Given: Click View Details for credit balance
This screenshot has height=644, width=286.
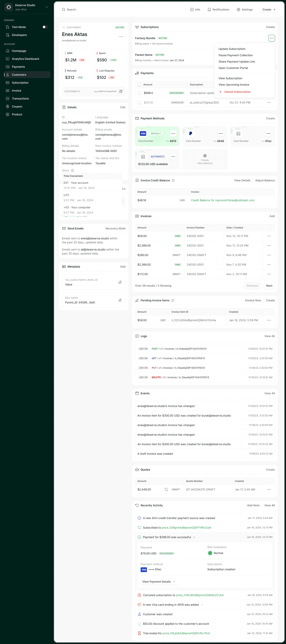Looking at the screenshot, I should point(242,181).
